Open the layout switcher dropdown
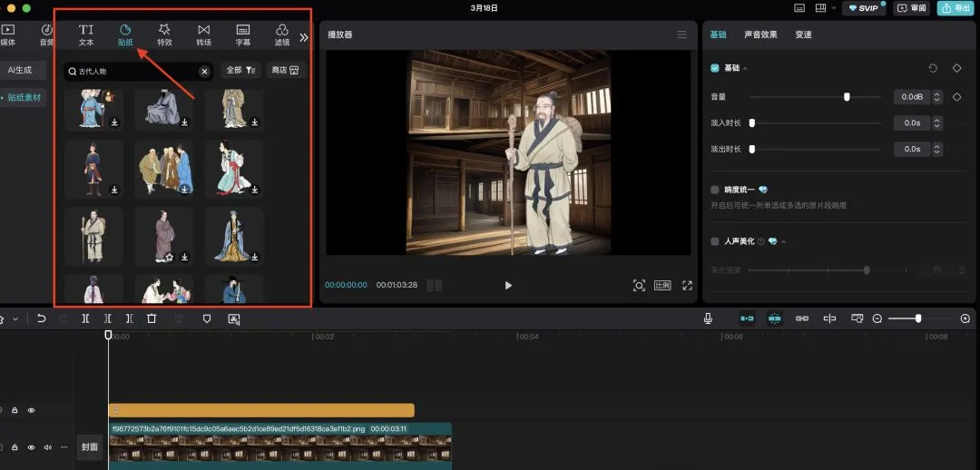This screenshot has height=470, width=980. click(826, 8)
